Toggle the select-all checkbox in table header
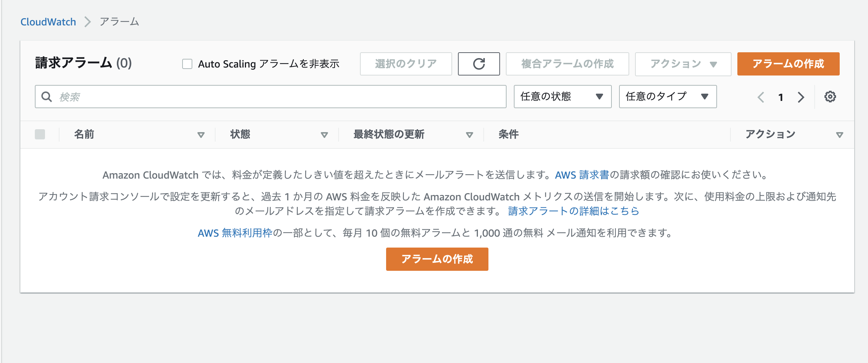The width and height of the screenshot is (868, 363). 39,134
